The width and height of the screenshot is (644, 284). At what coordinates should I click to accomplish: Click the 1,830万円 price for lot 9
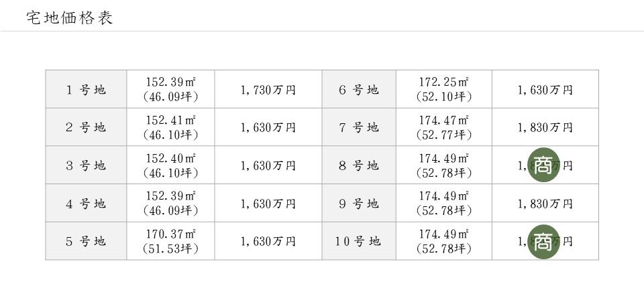click(x=545, y=204)
